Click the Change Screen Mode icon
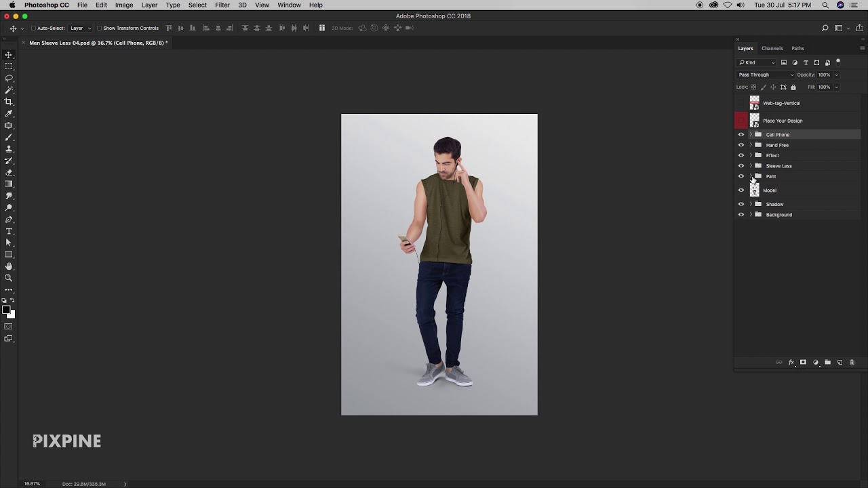This screenshot has height=488, width=868. coord(9,338)
